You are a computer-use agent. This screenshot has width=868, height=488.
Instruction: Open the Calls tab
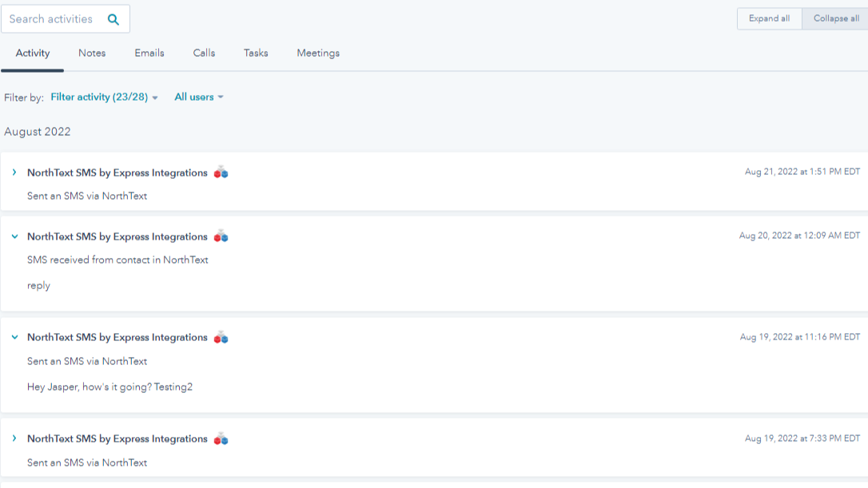[203, 53]
